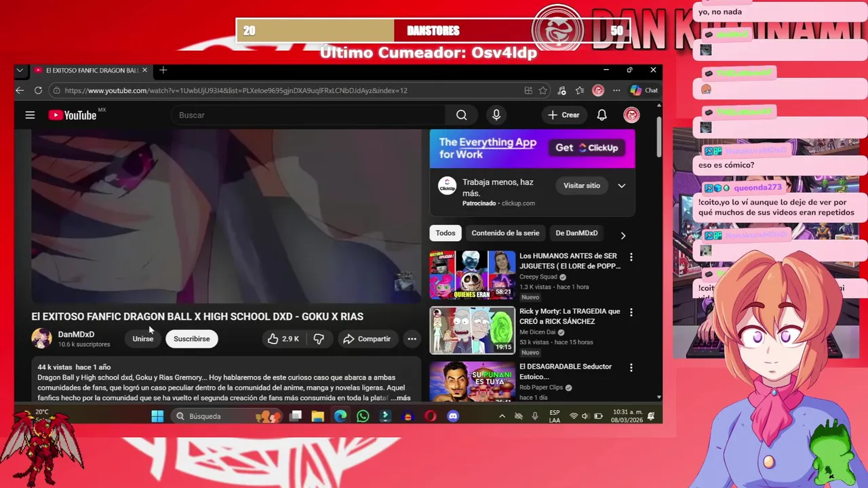Open DanMDxD channel avatar
Image resolution: width=868 pixels, height=488 pixels.
(x=41, y=338)
